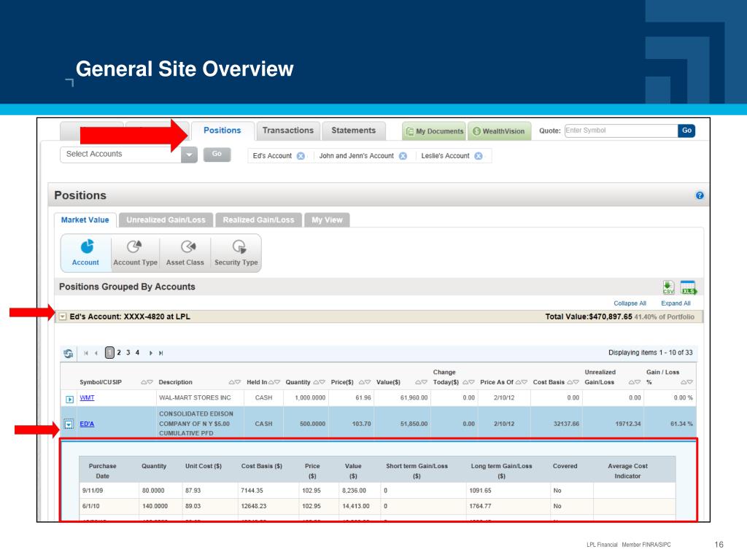The image size is (747, 560).
Task: Sort table by Value($) column
Action: coord(421,382)
